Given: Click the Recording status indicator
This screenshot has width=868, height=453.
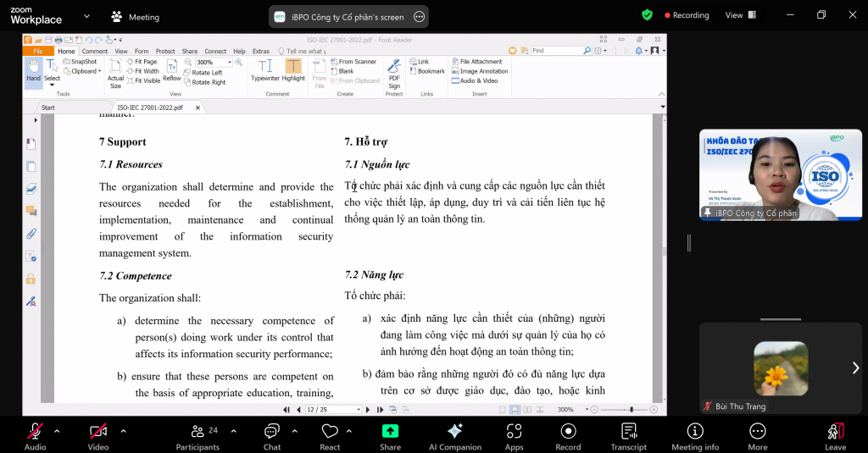Looking at the screenshot, I should [x=687, y=15].
